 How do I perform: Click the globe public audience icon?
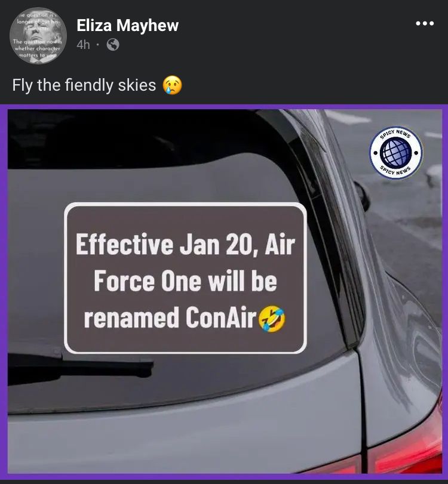113,45
